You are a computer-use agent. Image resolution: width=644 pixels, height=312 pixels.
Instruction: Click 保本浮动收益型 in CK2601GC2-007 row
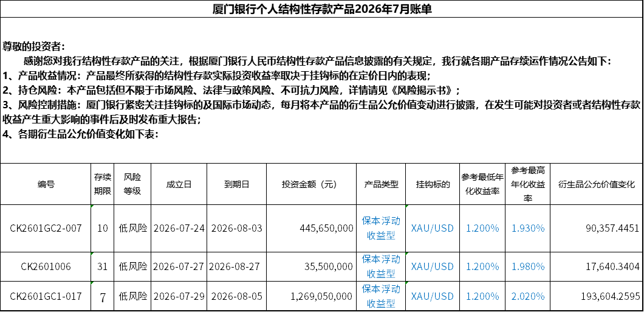pos(381,228)
